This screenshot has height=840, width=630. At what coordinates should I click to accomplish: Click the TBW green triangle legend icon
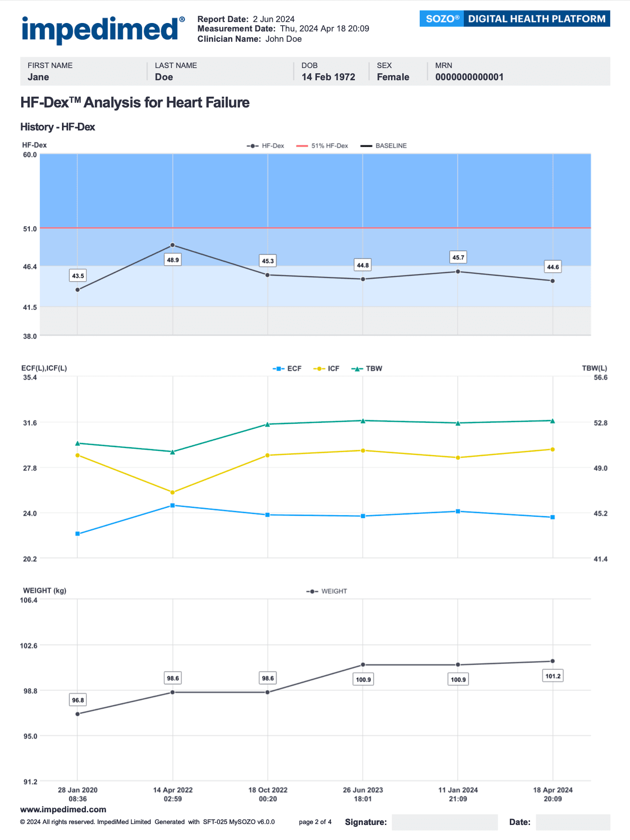[x=357, y=369]
